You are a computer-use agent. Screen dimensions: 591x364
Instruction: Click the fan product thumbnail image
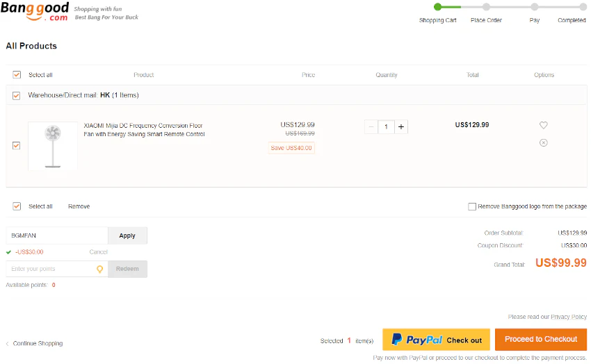tap(53, 146)
